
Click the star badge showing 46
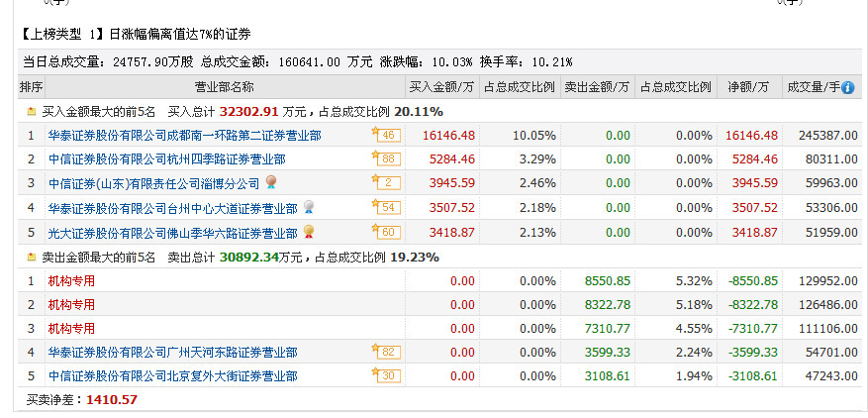click(386, 135)
